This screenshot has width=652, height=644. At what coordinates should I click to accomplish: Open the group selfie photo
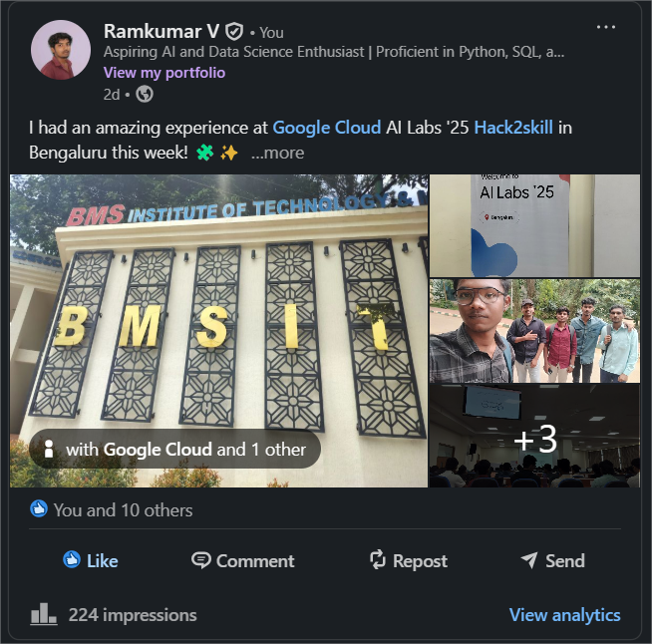click(534, 331)
